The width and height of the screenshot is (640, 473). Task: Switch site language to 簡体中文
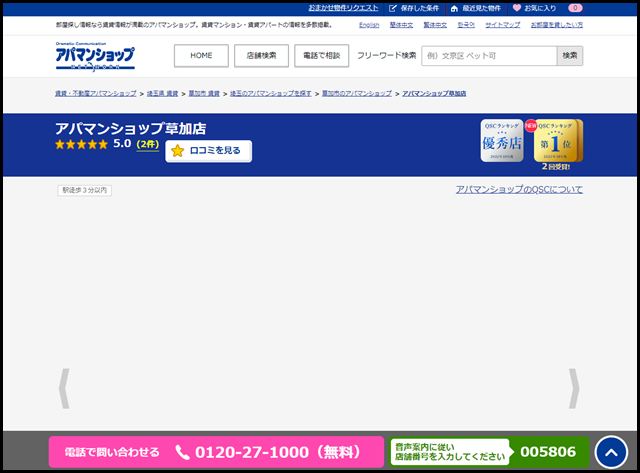(x=401, y=25)
